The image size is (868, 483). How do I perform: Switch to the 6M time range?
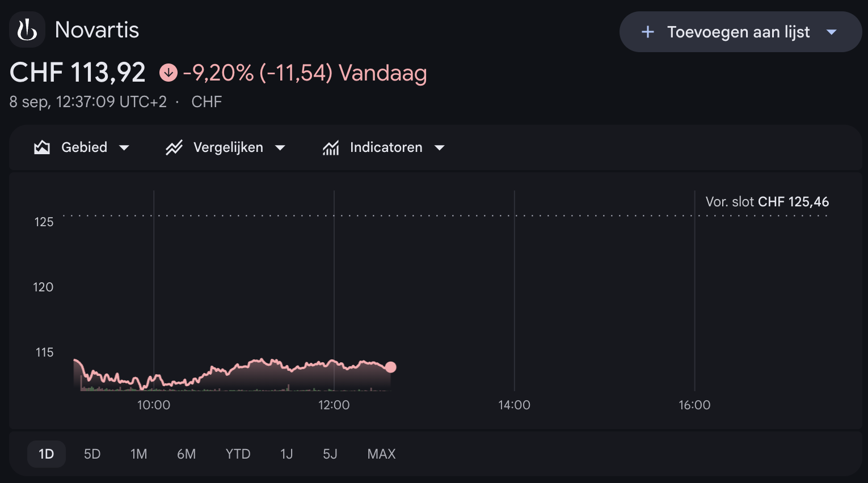click(x=187, y=454)
